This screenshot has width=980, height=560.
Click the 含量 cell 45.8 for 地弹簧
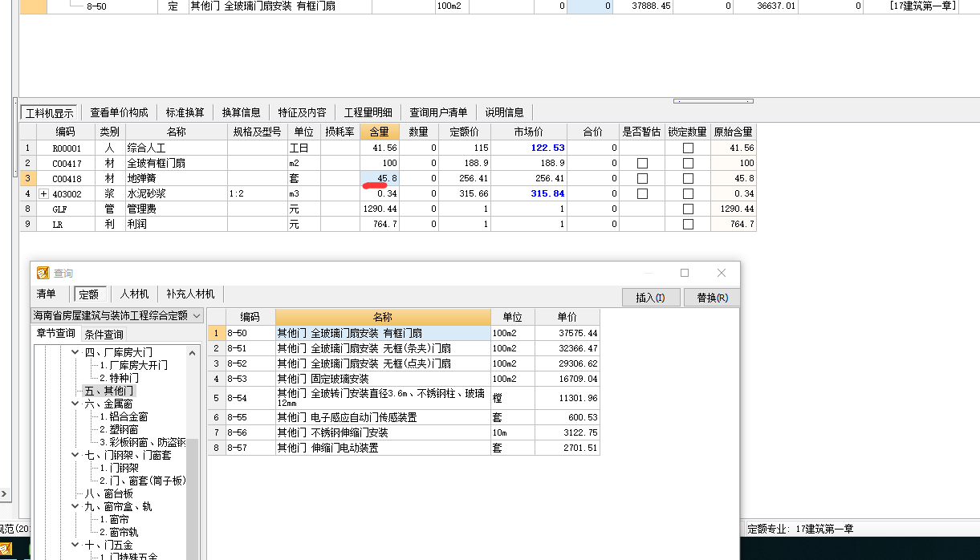(380, 178)
